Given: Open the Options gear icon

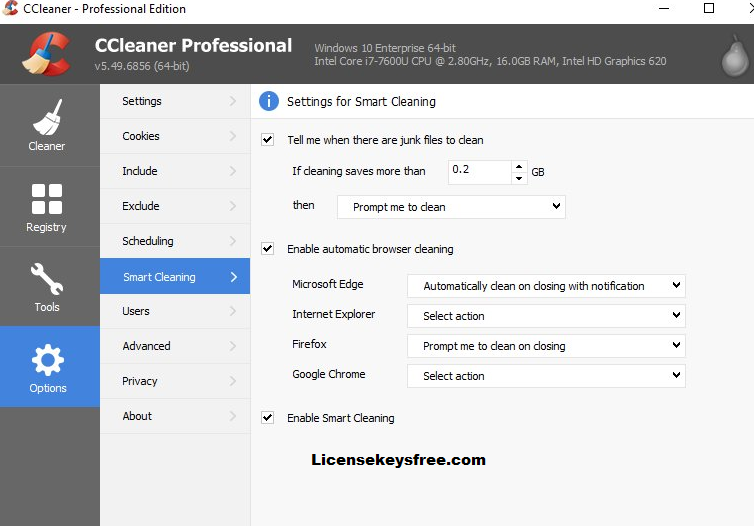Looking at the screenshot, I should pyautogui.click(x=47, y=360).
